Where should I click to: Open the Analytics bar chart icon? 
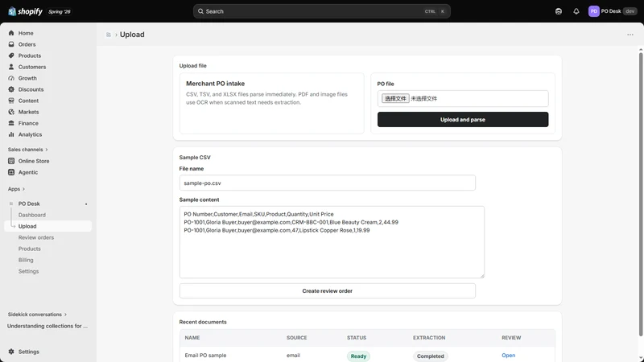click(11, 134)
